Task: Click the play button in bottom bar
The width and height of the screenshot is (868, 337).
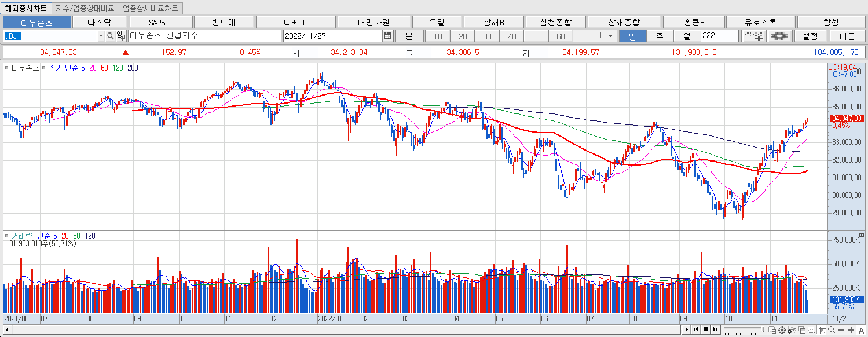Action: coord(686,329)
